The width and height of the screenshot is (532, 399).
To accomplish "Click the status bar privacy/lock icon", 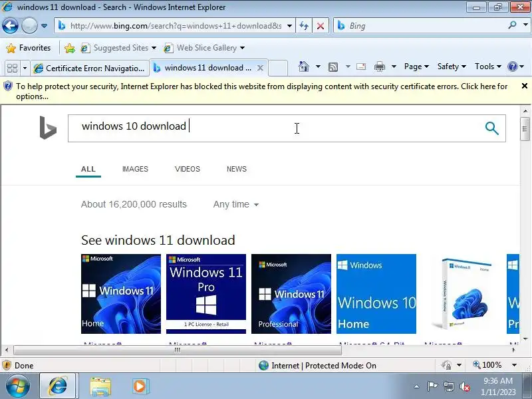I will (446, 365).
